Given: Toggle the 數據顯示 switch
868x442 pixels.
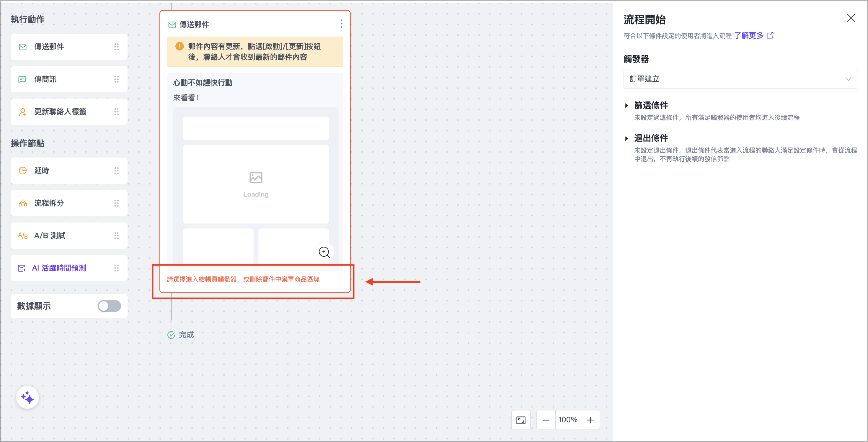Looking at the screenshot, I should pyautogui.click(x=109, y=306).
